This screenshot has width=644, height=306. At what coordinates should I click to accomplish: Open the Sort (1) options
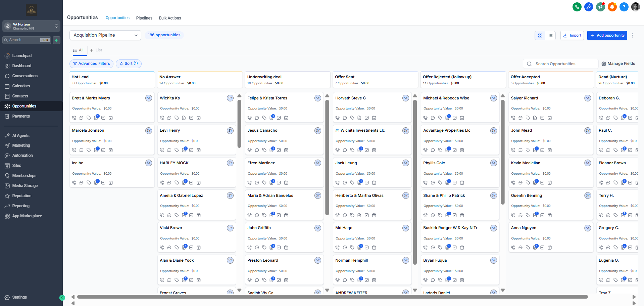coord(129,63)
